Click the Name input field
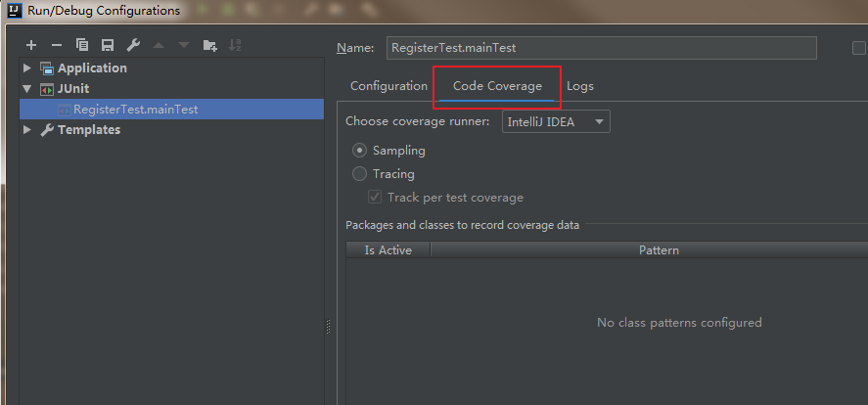 tap(602, 48)
